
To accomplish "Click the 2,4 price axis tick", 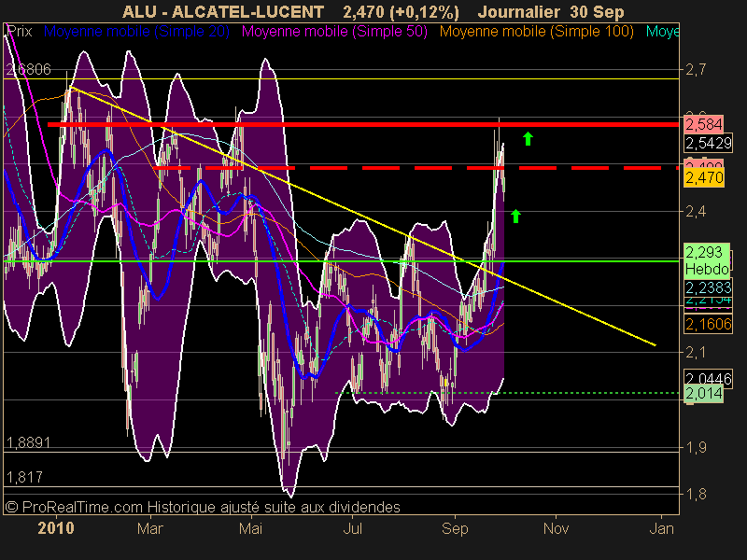I will pyautogui.click(x=696, y=211).
